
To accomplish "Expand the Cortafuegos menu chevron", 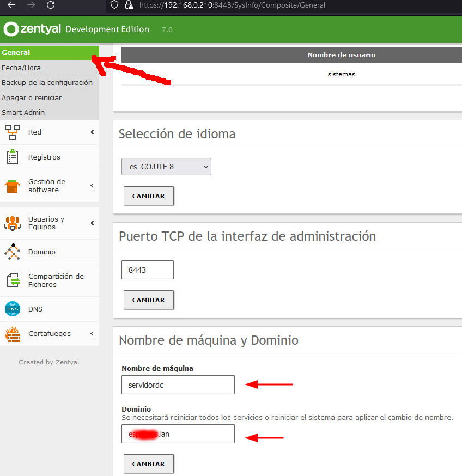I will 92,334.
